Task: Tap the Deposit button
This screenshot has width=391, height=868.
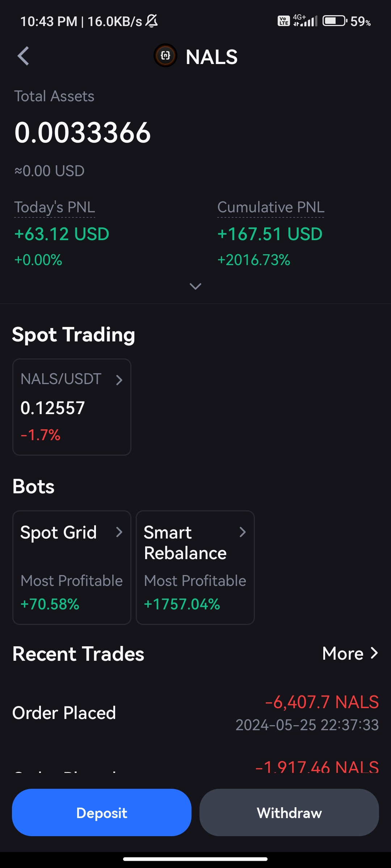Action: [x=102, y=812]
